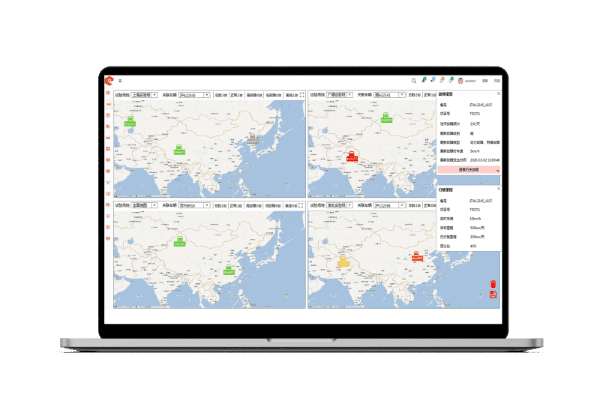Screen dimensions: 600x400
Task: Click the username text next to the avatar
Action: point(472,80)
